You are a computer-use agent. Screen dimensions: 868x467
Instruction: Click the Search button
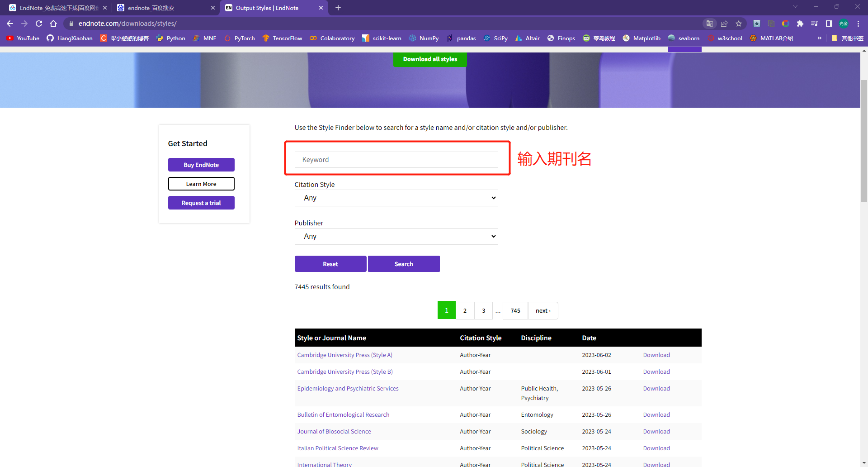click(x=404, y=264)
